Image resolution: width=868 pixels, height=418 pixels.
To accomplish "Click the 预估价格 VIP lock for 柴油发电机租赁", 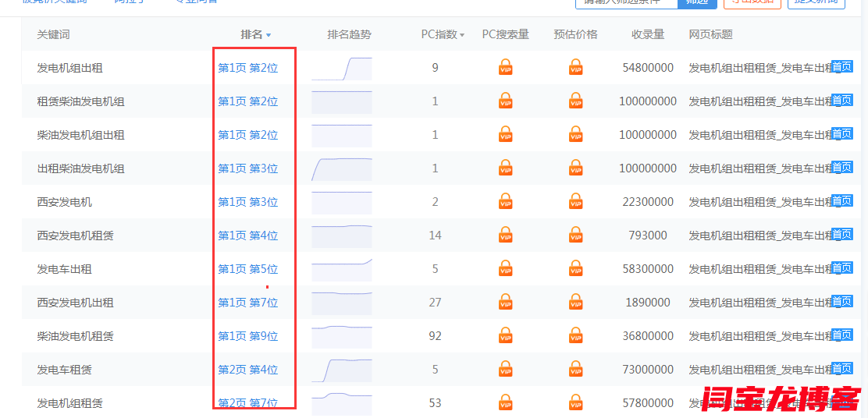I will point(576,335).
